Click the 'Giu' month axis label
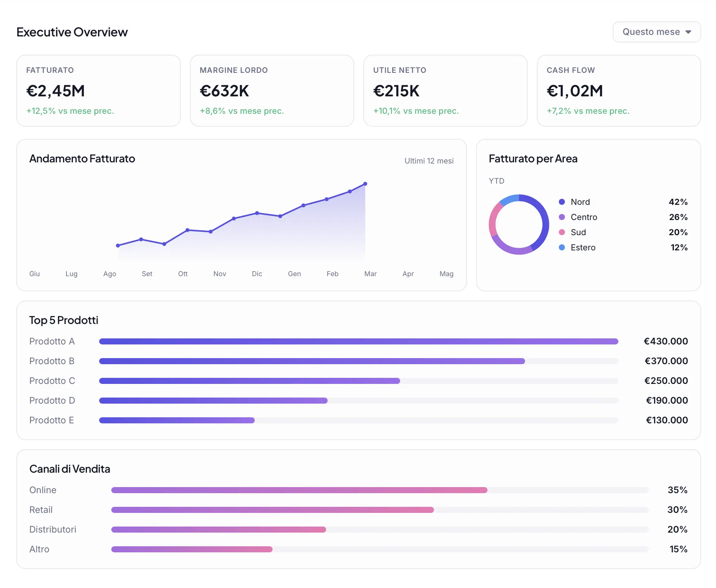Viewport: 716px width, 588px height. point(35,274)
